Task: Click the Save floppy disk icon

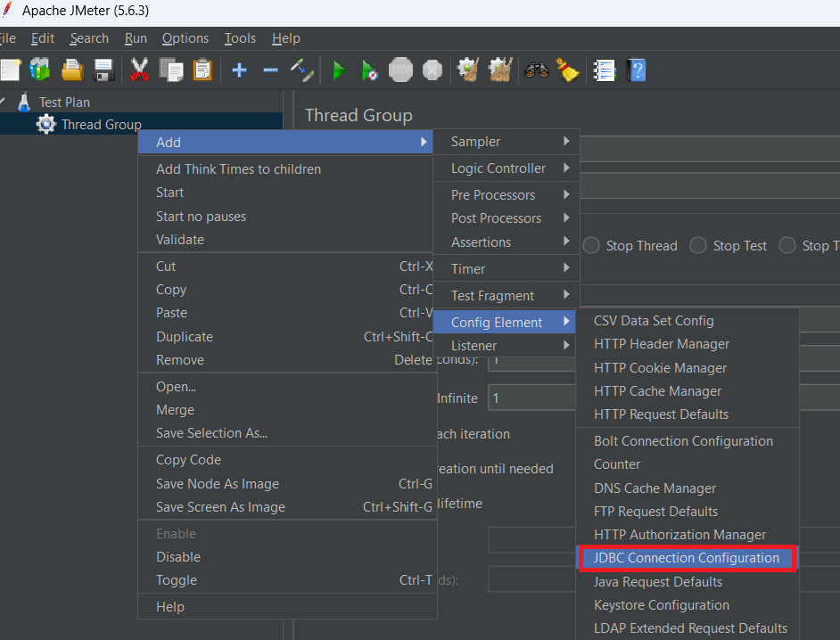Action: click(x=103, y=70)
